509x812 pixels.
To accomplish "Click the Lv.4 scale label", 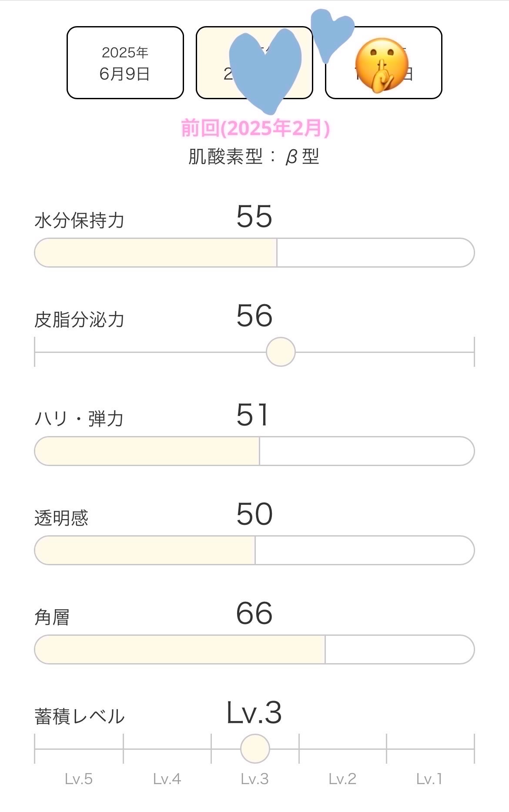I will pos(167,779).
